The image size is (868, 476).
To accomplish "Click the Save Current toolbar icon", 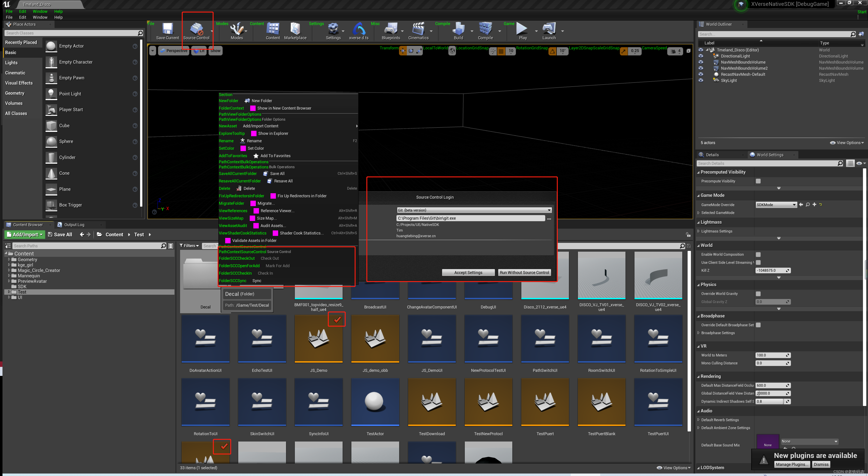I will pyautogui.click(x=167, y=29).
